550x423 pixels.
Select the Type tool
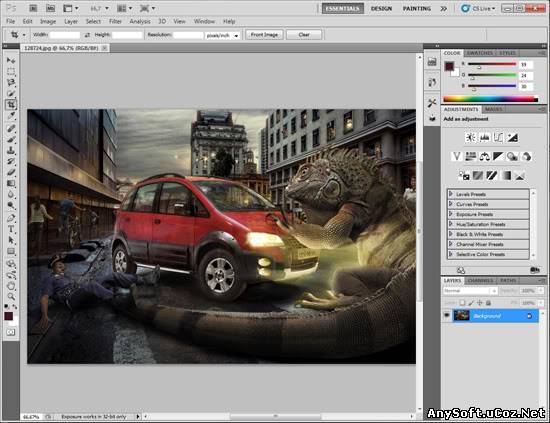point(11,229)
